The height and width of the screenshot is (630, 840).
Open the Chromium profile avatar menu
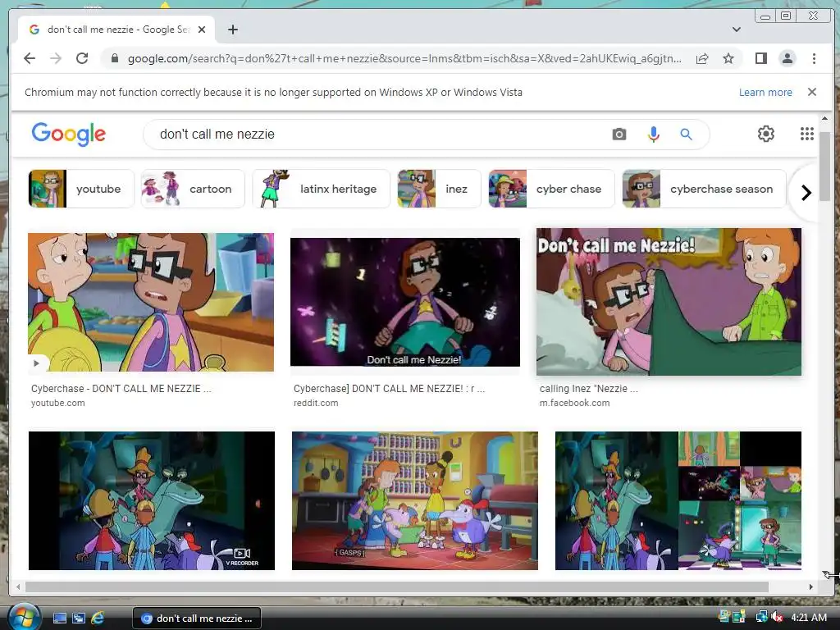[787, 58]
